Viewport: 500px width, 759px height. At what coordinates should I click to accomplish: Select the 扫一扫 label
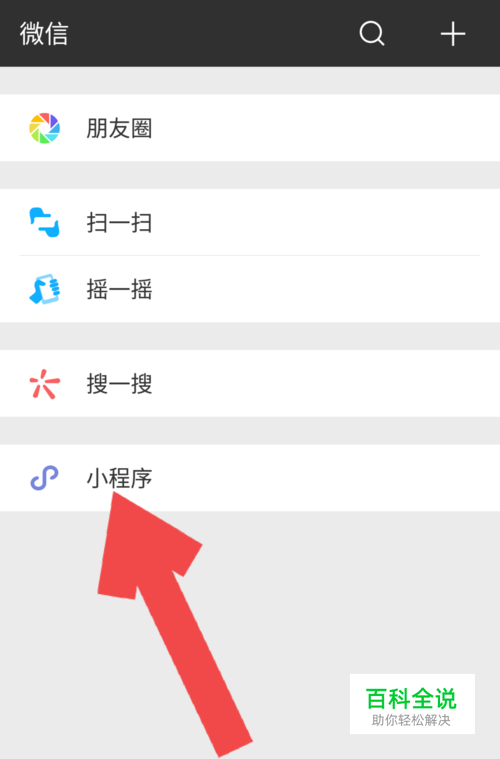click(x=119, y=223)
